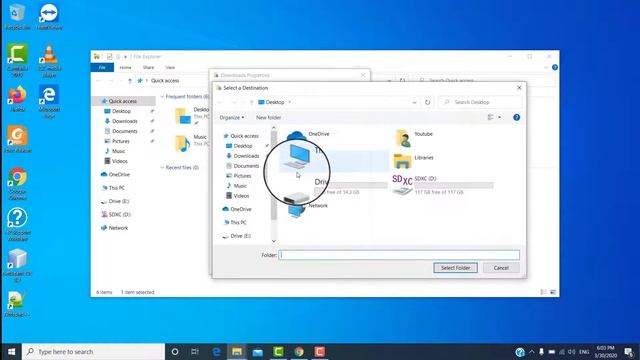Click the taskbar search box
This screenshot has height=360, width=640.
click(93, 351)
